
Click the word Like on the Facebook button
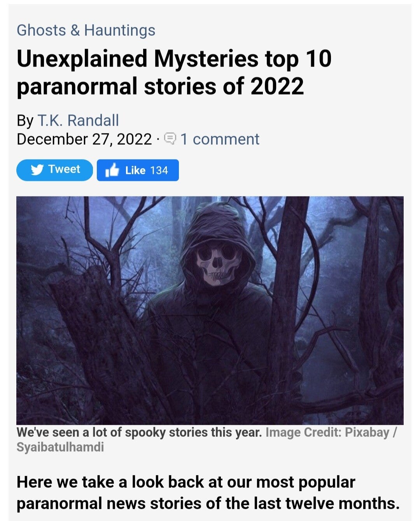[x=135, y=170]
